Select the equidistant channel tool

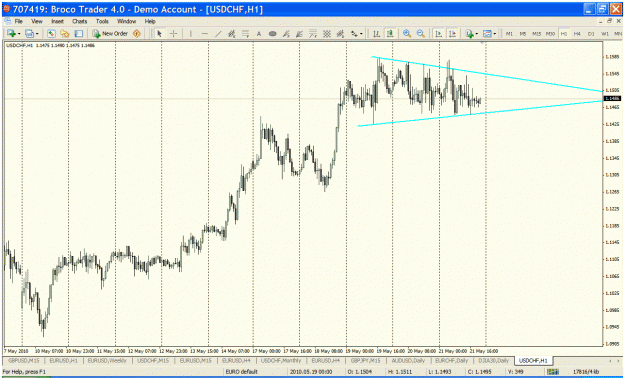pos(231,33)
